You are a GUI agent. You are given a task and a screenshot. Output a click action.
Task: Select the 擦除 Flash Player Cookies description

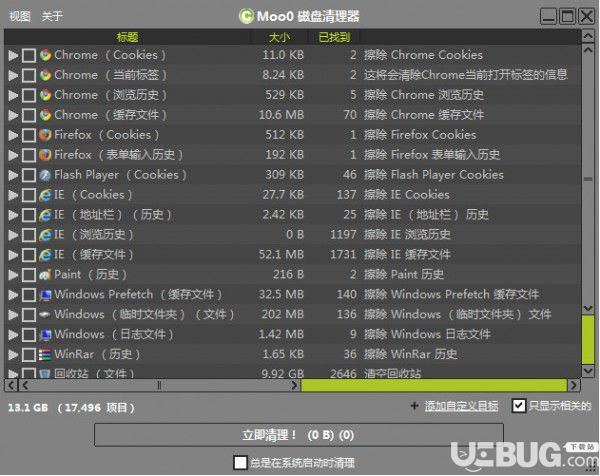click(434, 175)
